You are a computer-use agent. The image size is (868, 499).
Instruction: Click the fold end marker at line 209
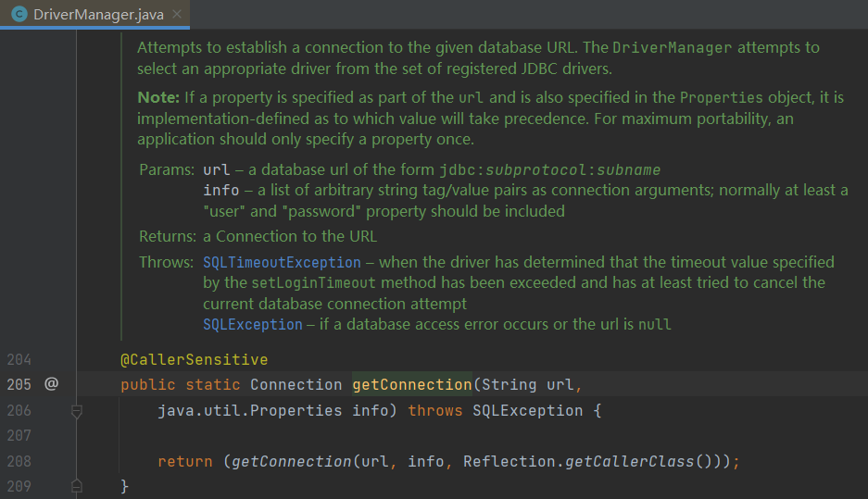point(77,486)
